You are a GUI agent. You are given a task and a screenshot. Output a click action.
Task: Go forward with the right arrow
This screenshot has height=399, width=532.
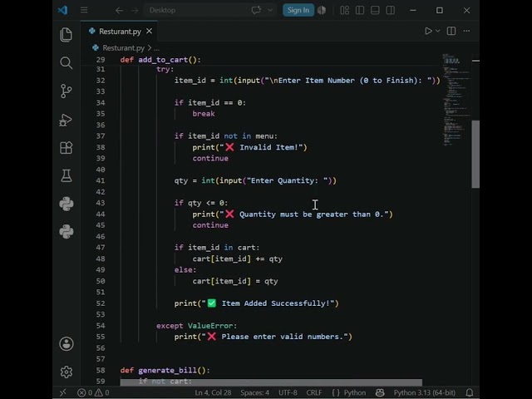135,10
